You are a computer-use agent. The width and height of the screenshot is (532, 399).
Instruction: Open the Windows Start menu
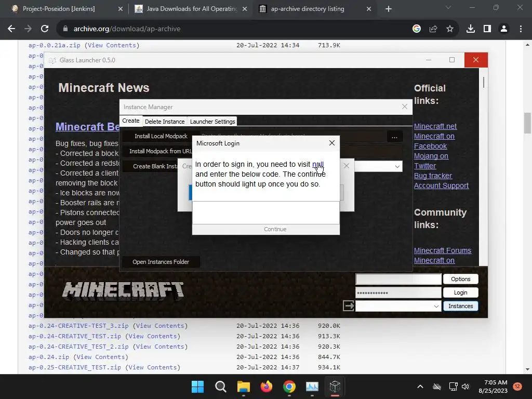click(197, 387)
